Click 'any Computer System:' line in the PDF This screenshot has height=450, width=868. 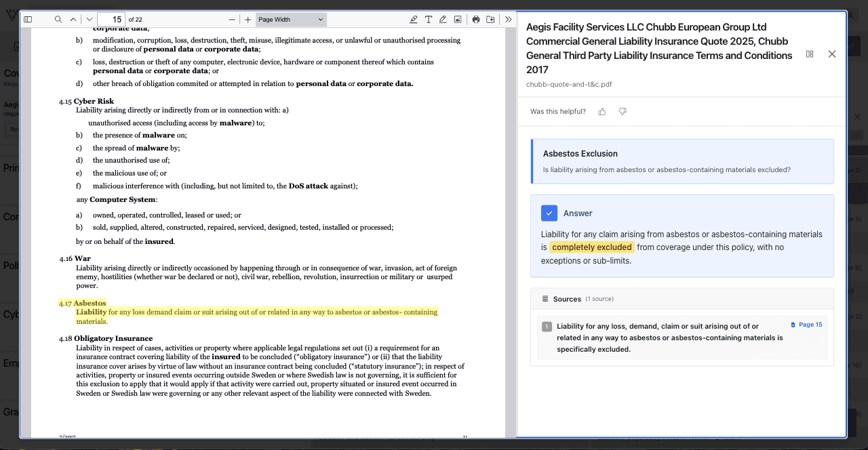pyautogui.click(x=117, y=199)
